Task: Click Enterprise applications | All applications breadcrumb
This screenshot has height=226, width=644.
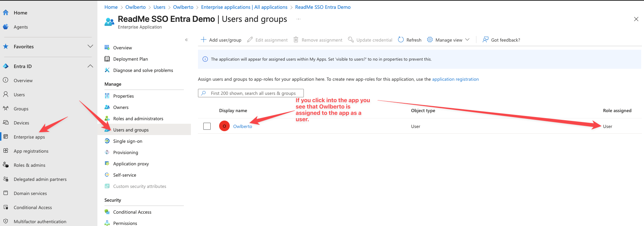Action: click(244, 7)
